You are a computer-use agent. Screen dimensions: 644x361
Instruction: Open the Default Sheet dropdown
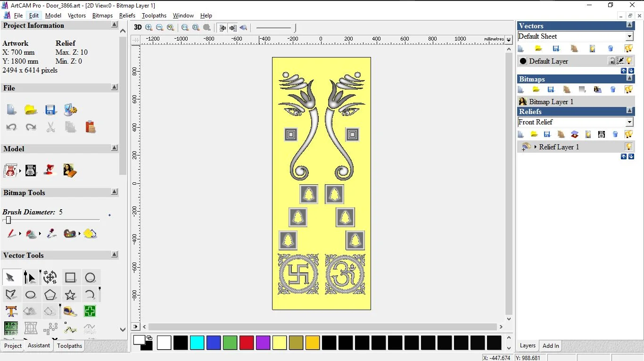[629, 36]
